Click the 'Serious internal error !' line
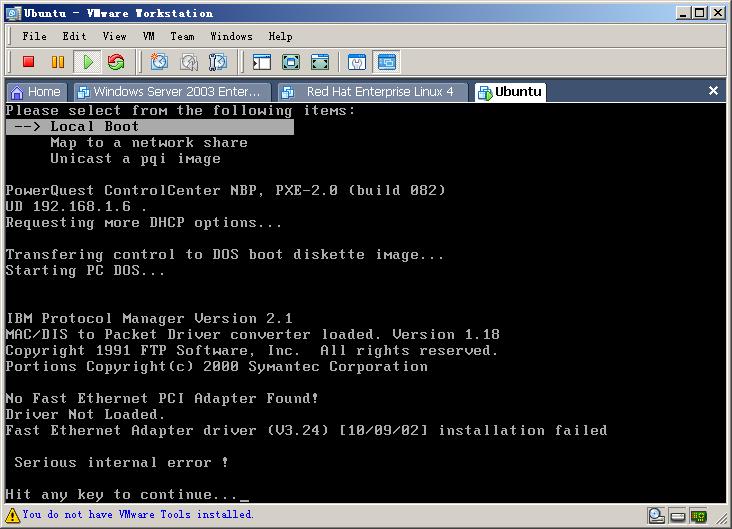The width and height of the screenshot is (732, 529). click(x=121, y=462)
